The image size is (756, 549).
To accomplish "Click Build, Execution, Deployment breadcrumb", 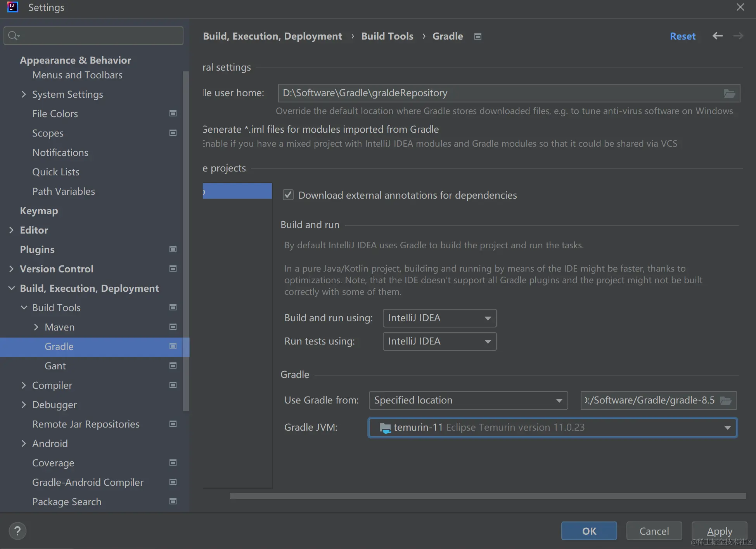I will pyautogui.click(x=272, y=36).
